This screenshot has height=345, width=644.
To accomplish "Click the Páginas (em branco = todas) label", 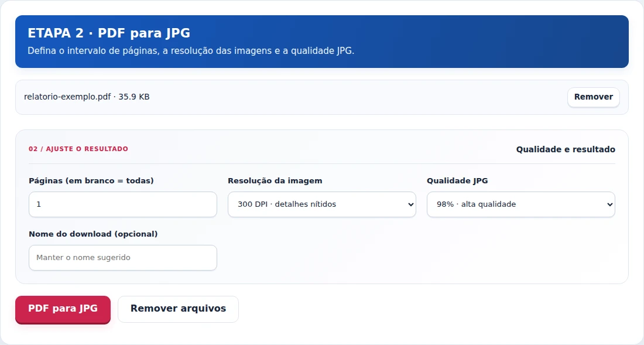I will point(91,181).
